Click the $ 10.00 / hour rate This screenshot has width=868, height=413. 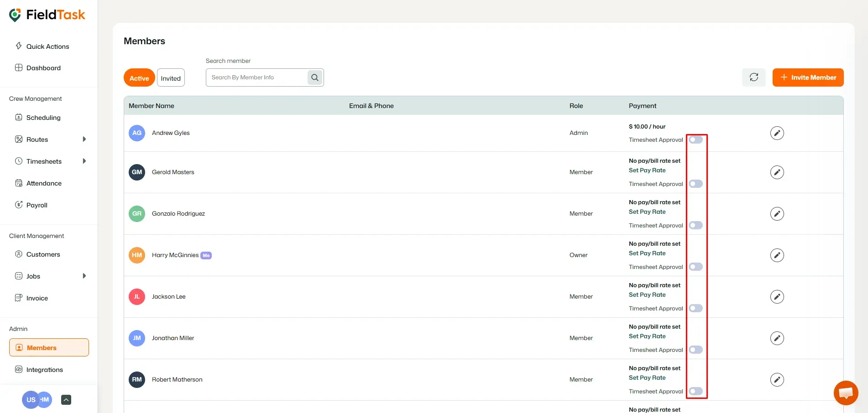point(647,127)
